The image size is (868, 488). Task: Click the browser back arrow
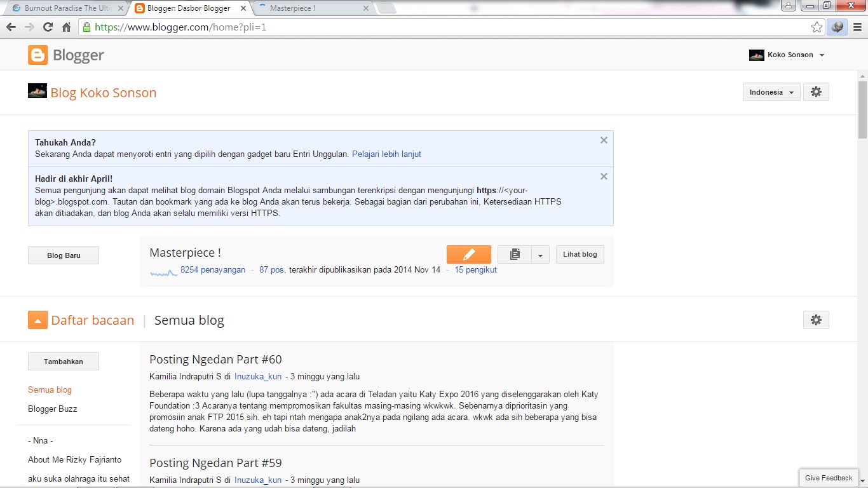click(11, 27)
